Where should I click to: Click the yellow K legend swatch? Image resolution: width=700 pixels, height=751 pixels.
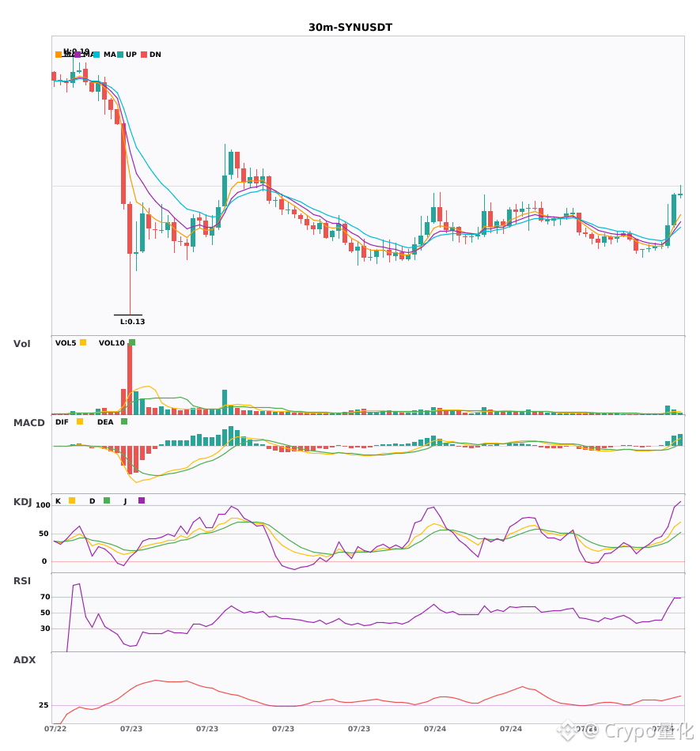click(x=72, y=500)
